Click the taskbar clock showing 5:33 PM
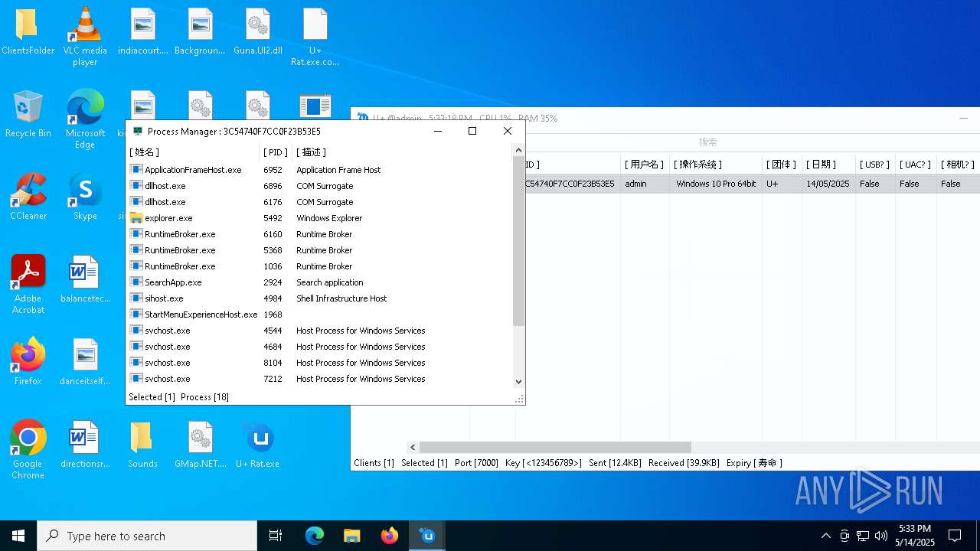Image resolution: width=980 pixels, height=551 pixels. tap(915, 536)
